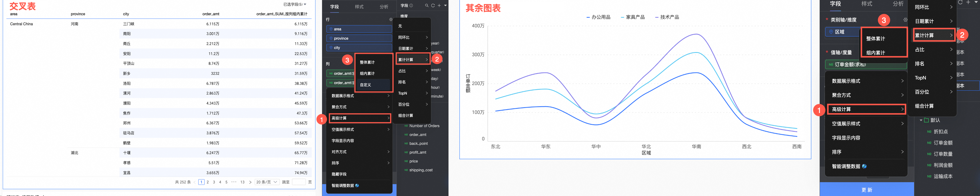Toggle the 技术产品 series in the chart legend
Screen dimensions: 980x196
point(667,17)
